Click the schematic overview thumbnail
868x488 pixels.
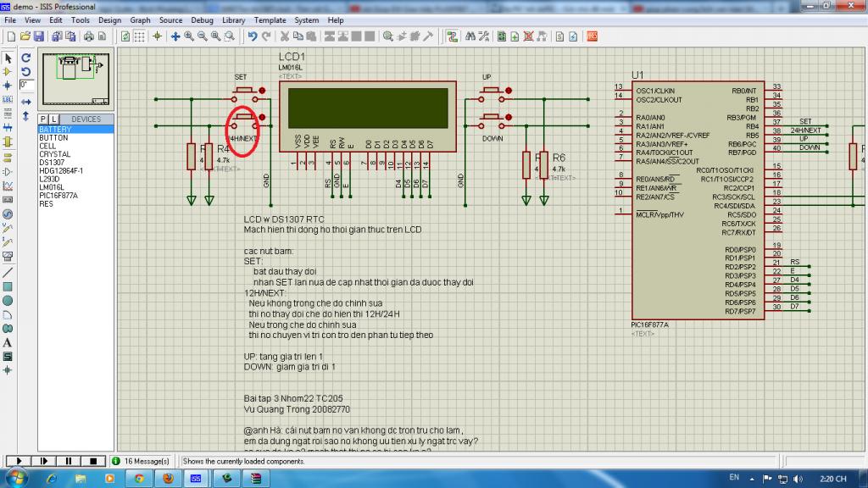[76, 76]
